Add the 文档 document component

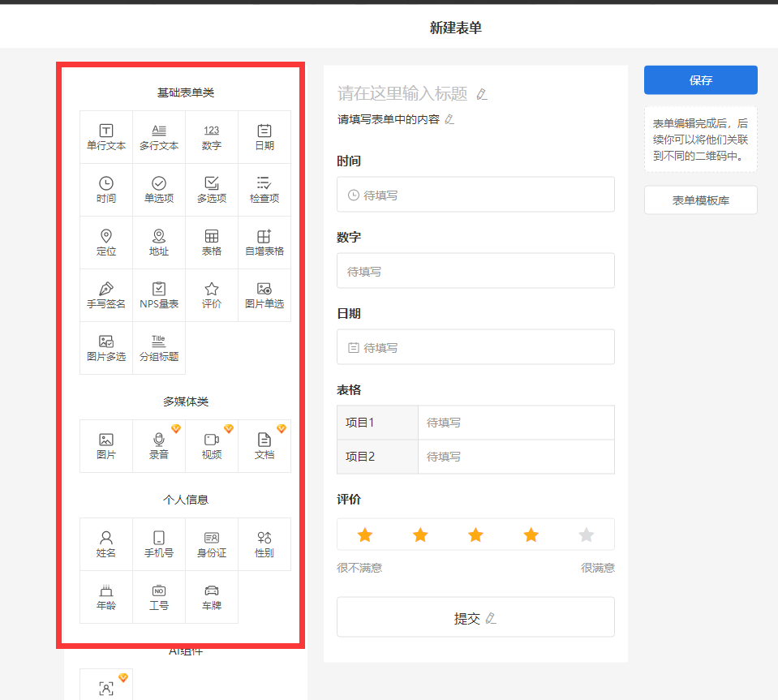click(x=264, y=446)
